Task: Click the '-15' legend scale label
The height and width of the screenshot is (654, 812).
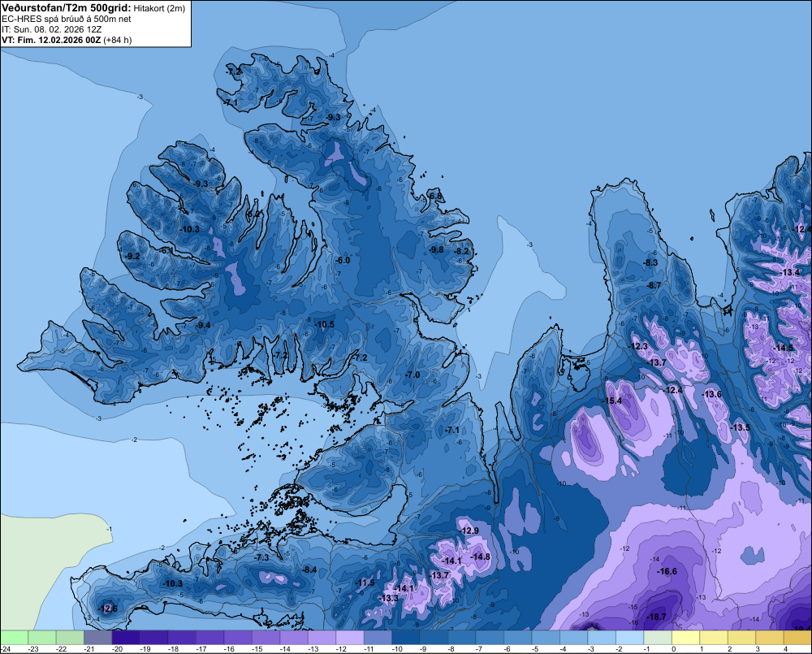Action: click(x=257, y=649)
